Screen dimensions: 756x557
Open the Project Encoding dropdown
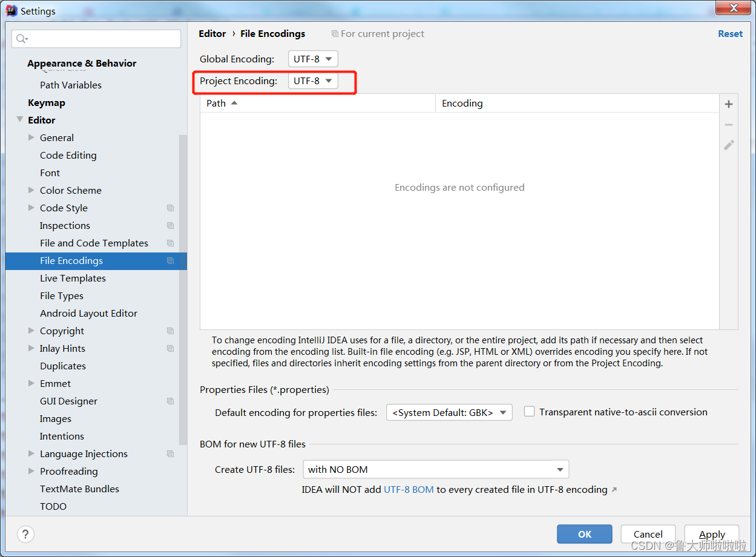pos(313,81)
